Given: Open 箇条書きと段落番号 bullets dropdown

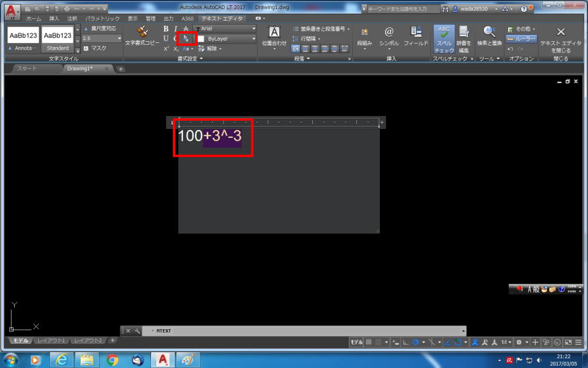Looking at the screenshot, I should click(321, 28).
